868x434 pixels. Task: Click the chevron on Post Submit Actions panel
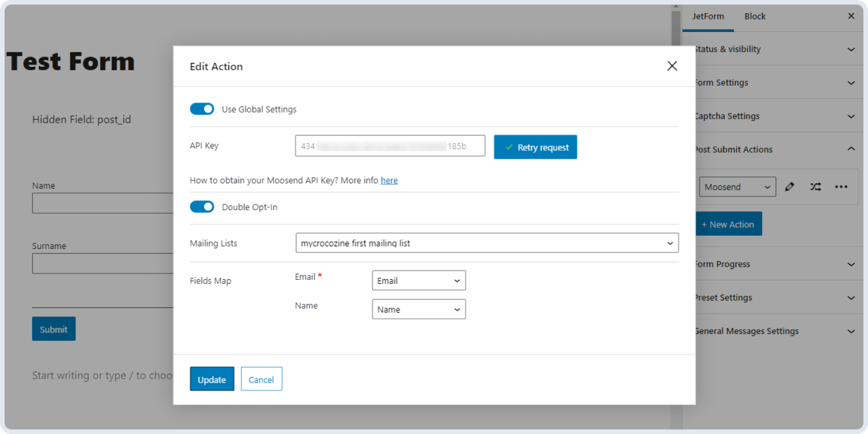pos(851,149)
